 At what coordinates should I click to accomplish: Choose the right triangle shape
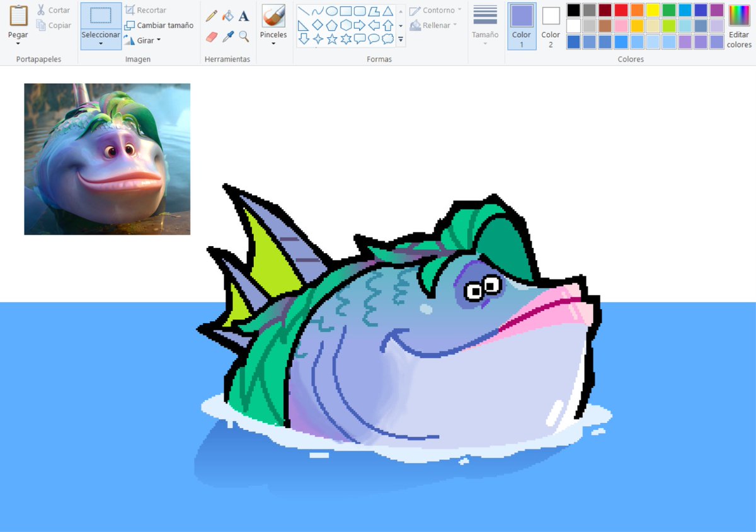[304, 25]
